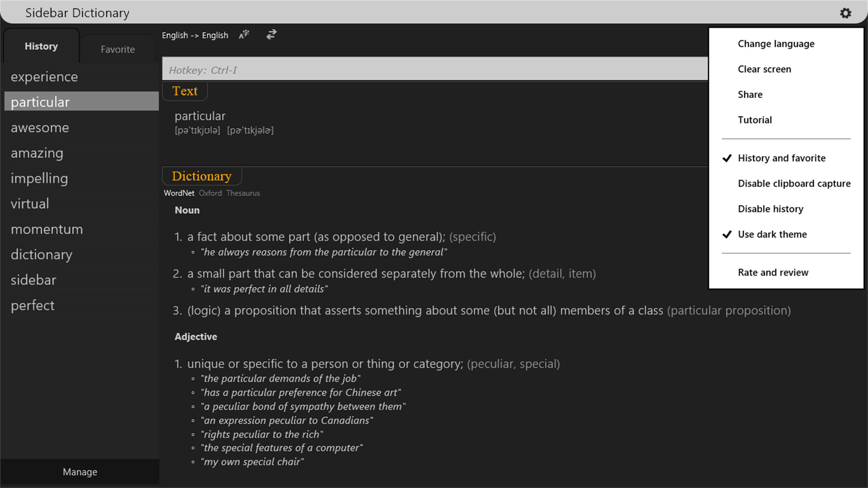
Task: Select Change language menu item
Action: 775,43
